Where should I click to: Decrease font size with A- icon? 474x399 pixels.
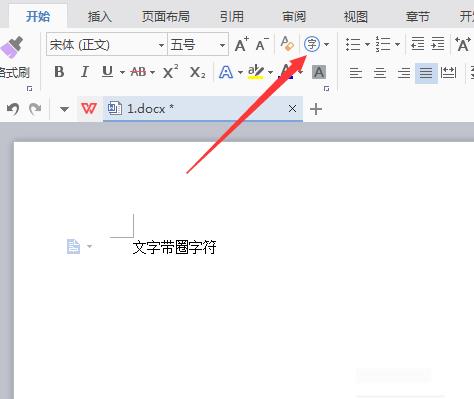pyautogui.click(x=262, y=44)
